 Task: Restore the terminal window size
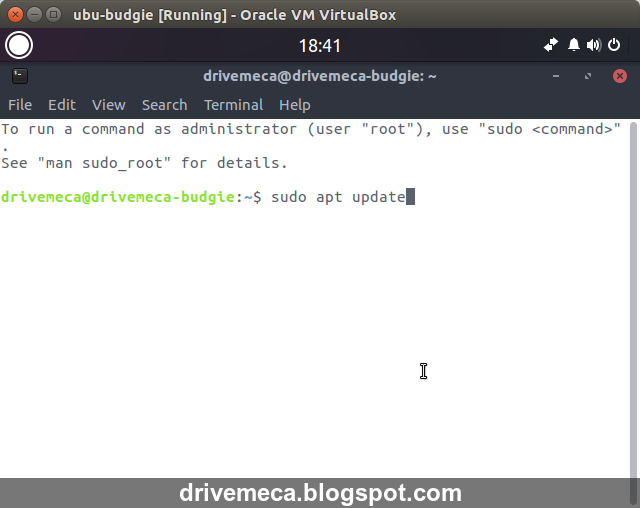588,76
